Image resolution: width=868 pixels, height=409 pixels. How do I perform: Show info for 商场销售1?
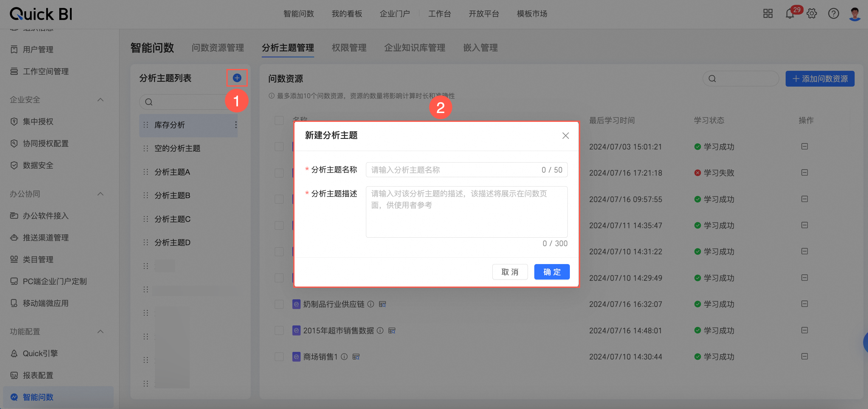tap(344, 357)
